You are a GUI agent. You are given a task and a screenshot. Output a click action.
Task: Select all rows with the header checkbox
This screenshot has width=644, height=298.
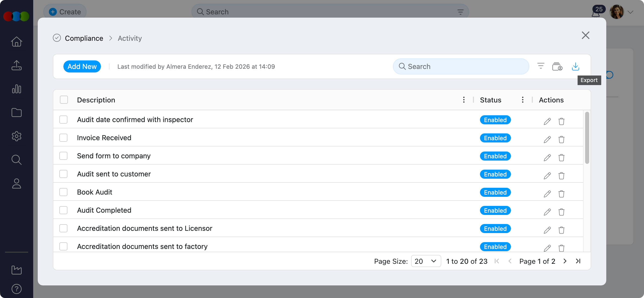64,100
